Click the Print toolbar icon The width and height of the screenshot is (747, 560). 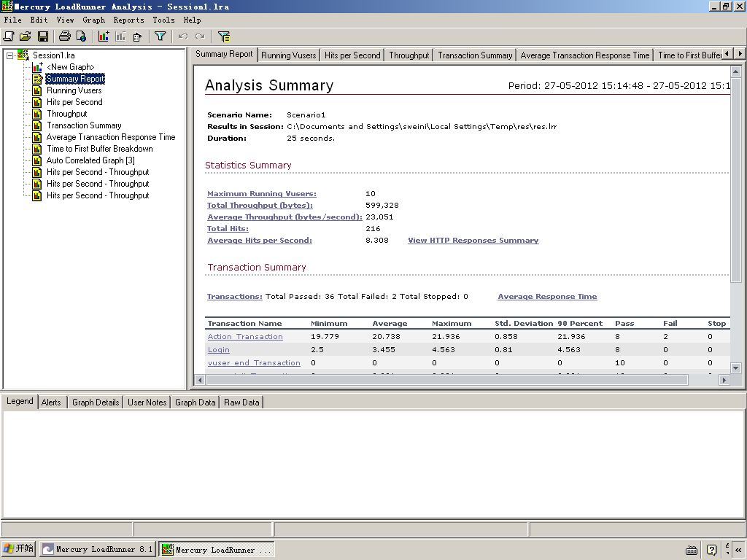(64, 36)
